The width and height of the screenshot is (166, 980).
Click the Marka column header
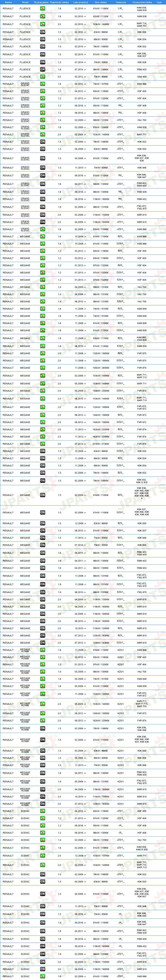[x=8, y=2]
